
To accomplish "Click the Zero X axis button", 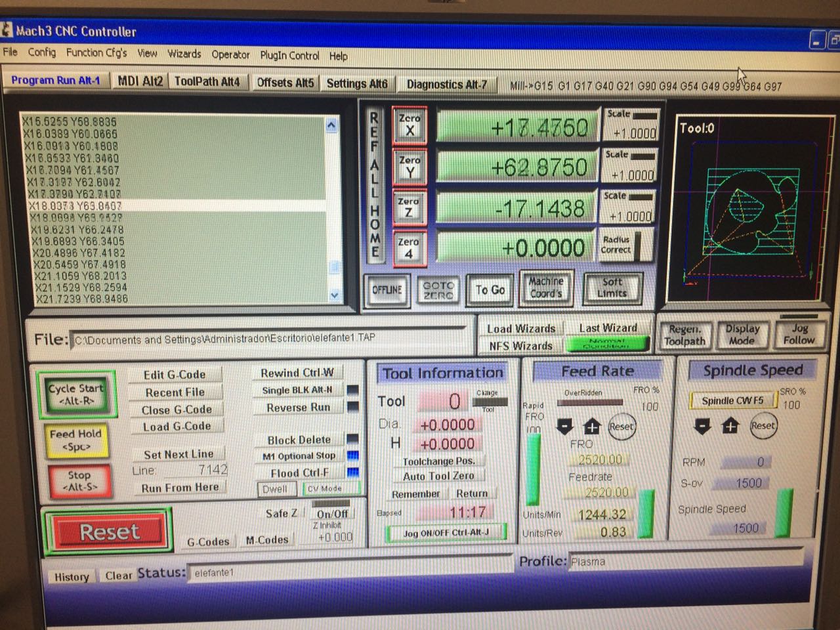I will pyautogui.click(x=409, y=125).
